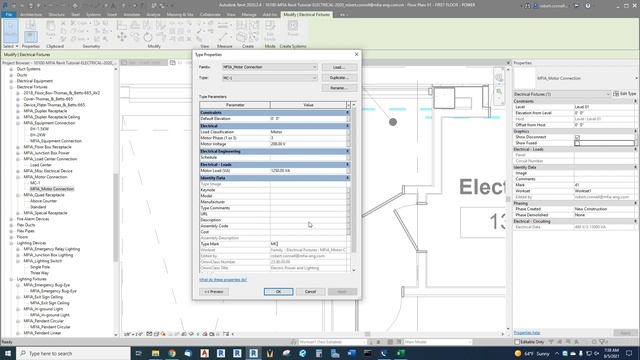Open the Systems ribbon tab
Screen dimensions: 640x360
click(93, 14)
